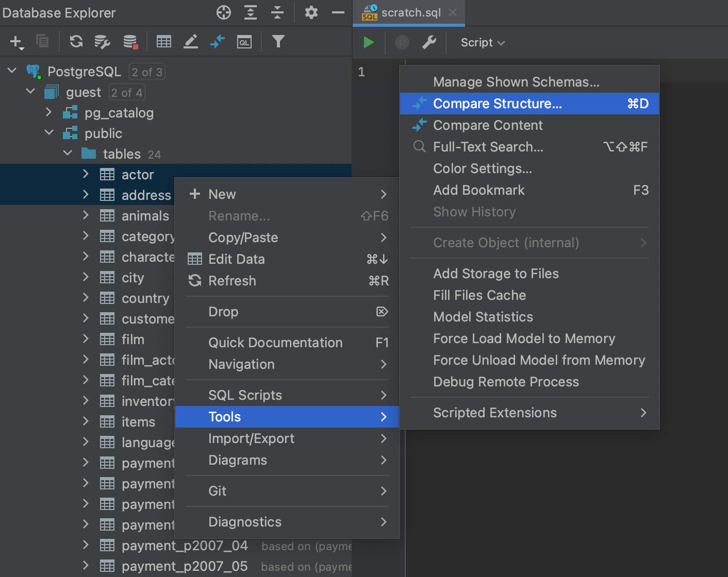Click the plus icon to add data source
This screenshot has width=728, height=577.
click(16, 42)
